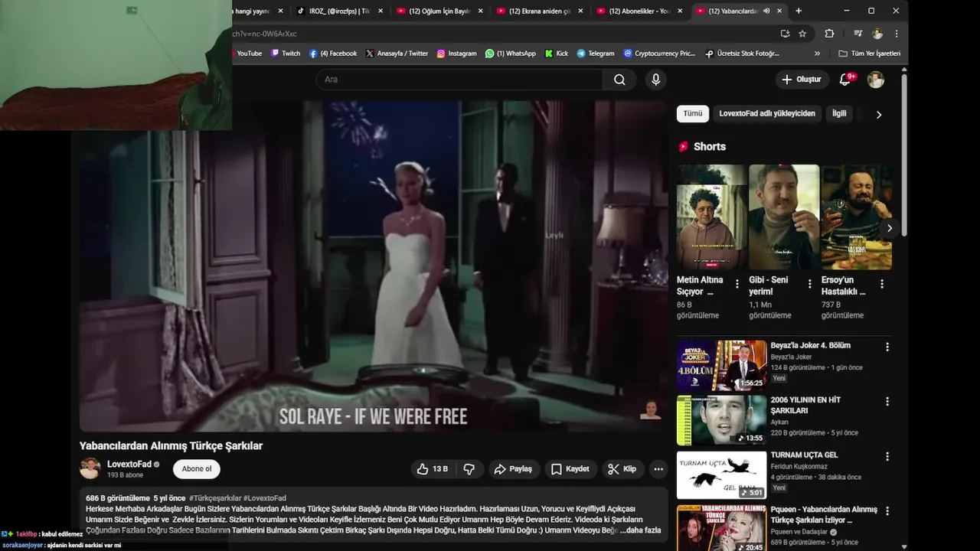
Task: Bookmark this page with star icon
Action: point(802,34)
